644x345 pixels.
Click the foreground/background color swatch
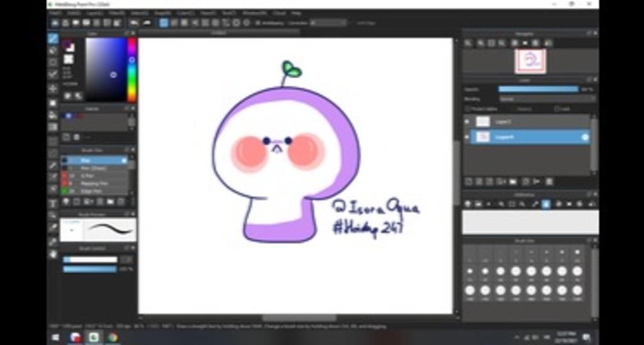click(x=69, y=47)
